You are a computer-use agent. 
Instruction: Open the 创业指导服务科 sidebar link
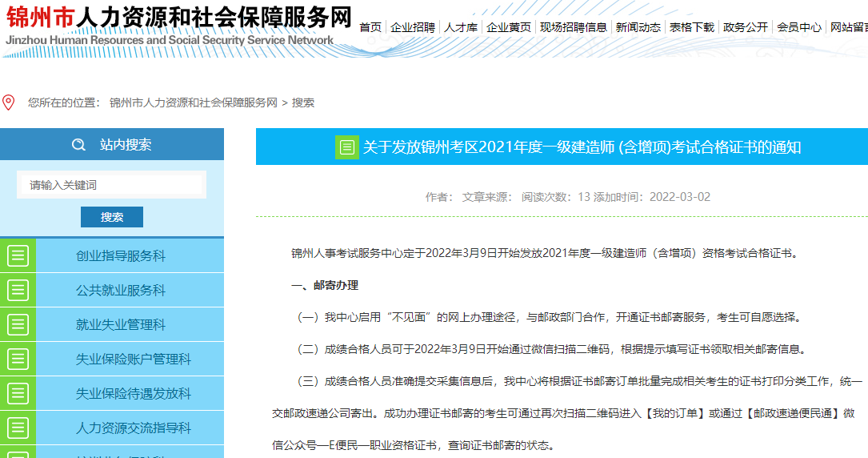click(121, 256)
